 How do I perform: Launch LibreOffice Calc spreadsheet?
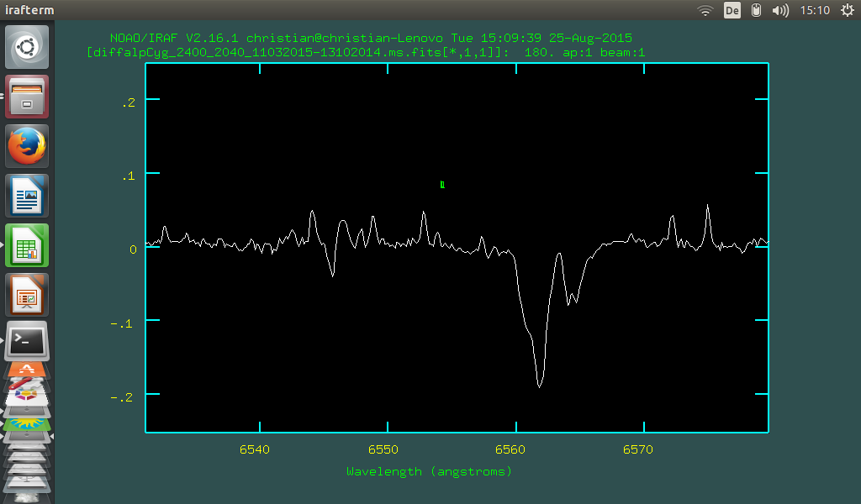click(x=26, y=245)
